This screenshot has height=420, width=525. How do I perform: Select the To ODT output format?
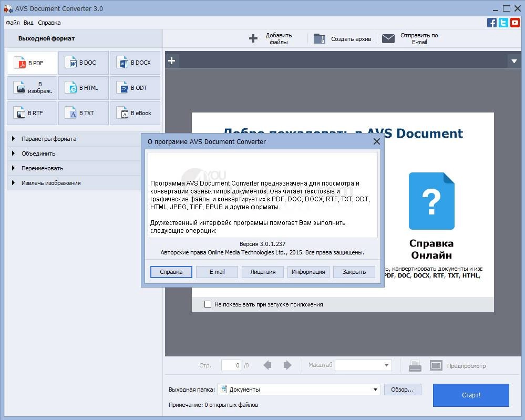coord(135,88)
